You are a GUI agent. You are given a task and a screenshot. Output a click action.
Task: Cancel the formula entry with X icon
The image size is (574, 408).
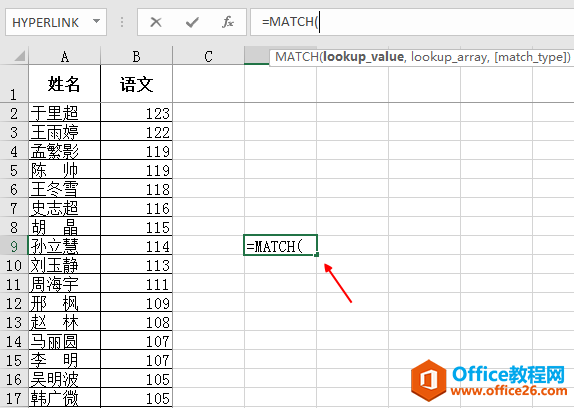pyautogui.click(x=156, y=22)
